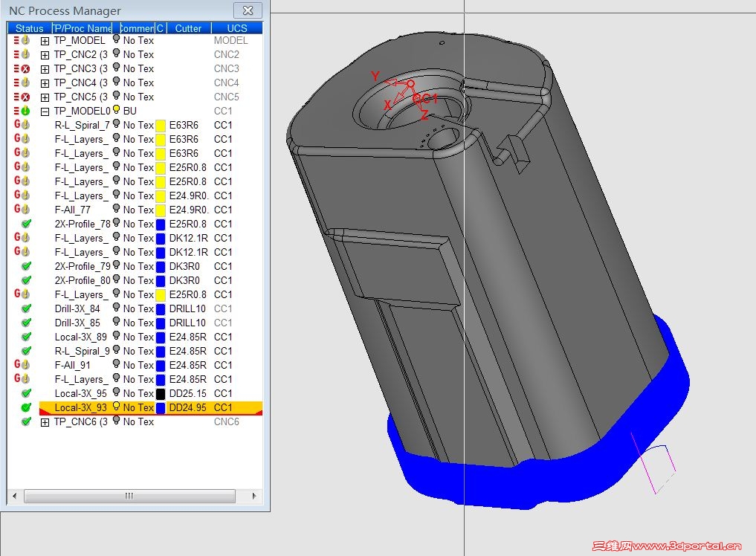Toggle comment bulb for TP_CNC2 row
Viewport: 756px width, 556px height.
tap(116, 53)
